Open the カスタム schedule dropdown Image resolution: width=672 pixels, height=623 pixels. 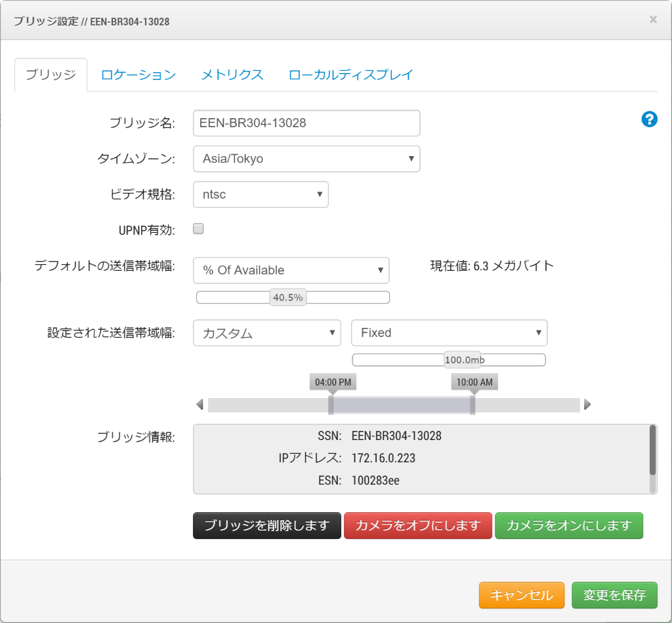click(x=266, y=333)
